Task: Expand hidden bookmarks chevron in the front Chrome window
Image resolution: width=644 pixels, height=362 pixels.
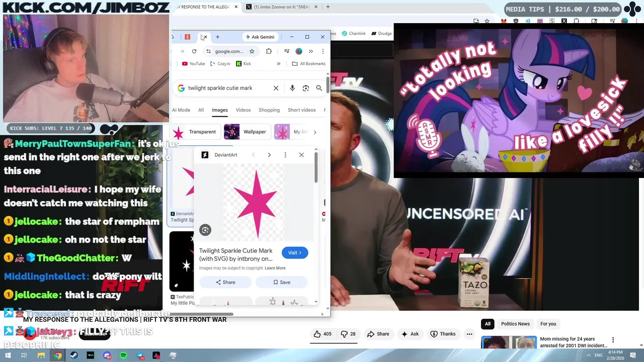Action: click(278, 64)
